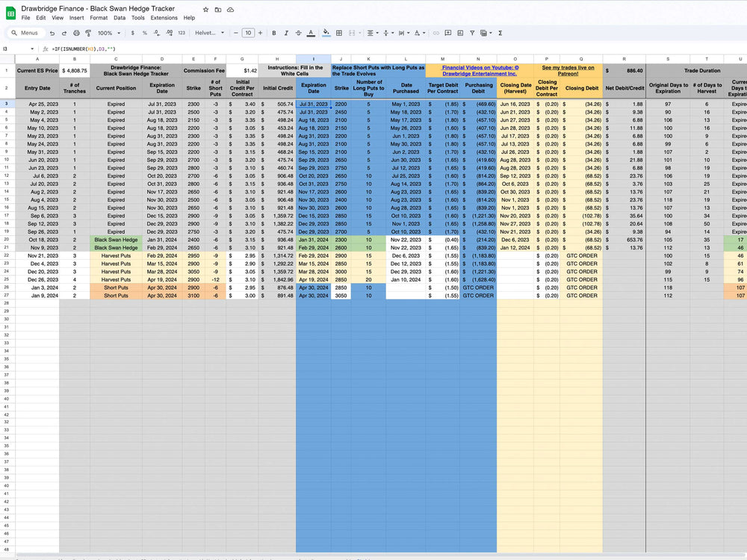This screenshot has width=747, height=560.
Task: Open text rotation dropdown
Action: point(420,34)
